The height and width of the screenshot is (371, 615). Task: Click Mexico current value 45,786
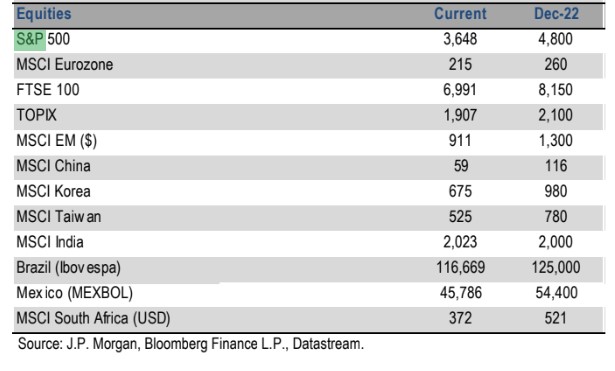(461, 293)
